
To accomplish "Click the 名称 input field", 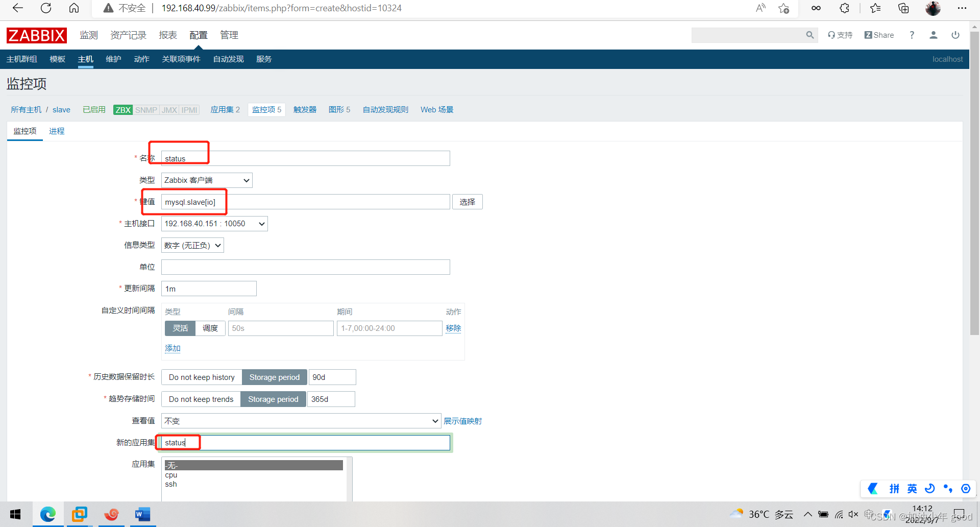I will (305, 159).
